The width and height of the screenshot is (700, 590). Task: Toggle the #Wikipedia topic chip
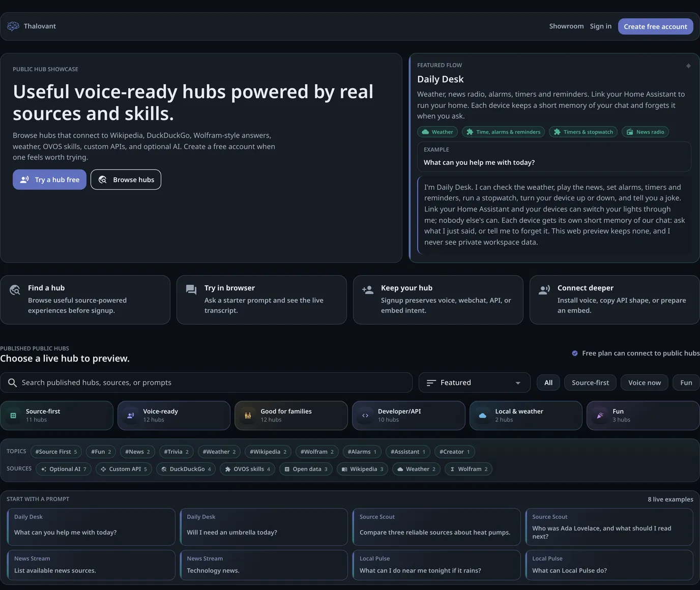(268, 452)
